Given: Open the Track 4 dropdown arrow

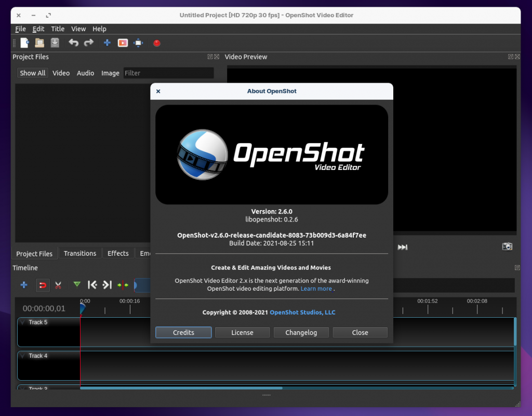Looking at the screenshot, I should [x=23, y=356].
